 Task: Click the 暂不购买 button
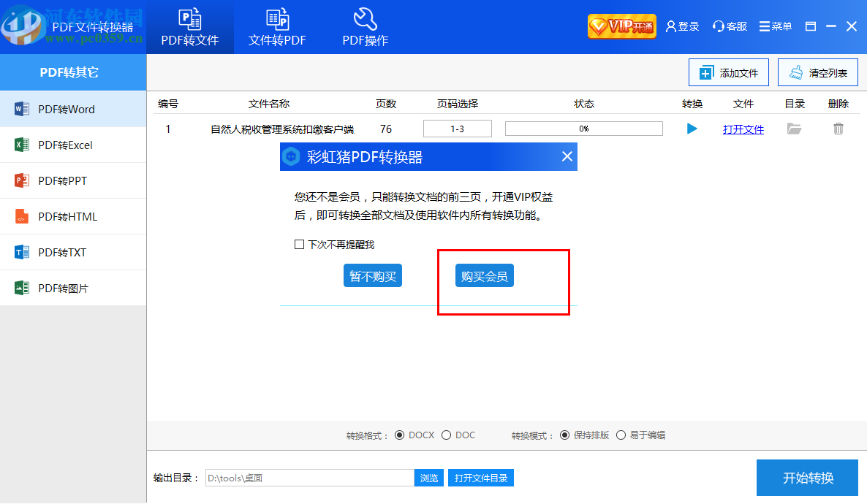coord(373,276)
